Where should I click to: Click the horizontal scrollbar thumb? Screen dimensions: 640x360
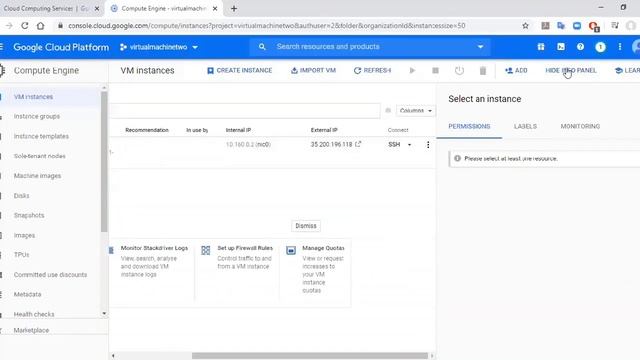point(310,356)
